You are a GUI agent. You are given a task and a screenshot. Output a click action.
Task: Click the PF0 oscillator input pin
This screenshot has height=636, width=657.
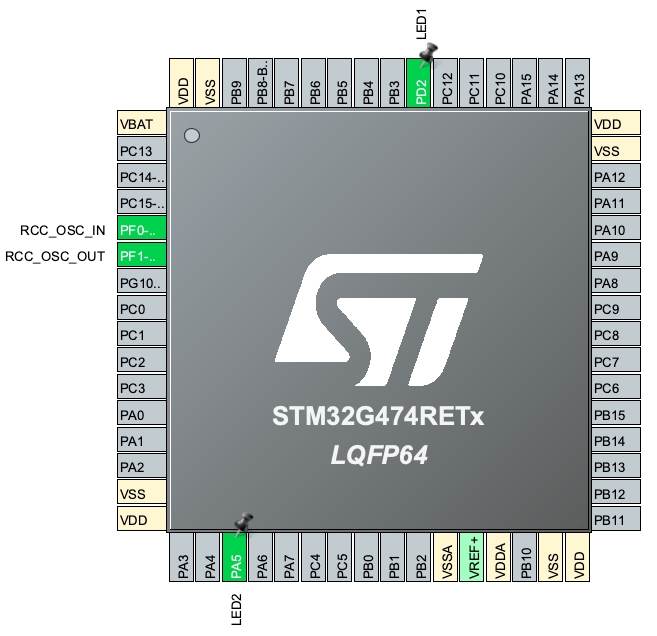(140, 230)
